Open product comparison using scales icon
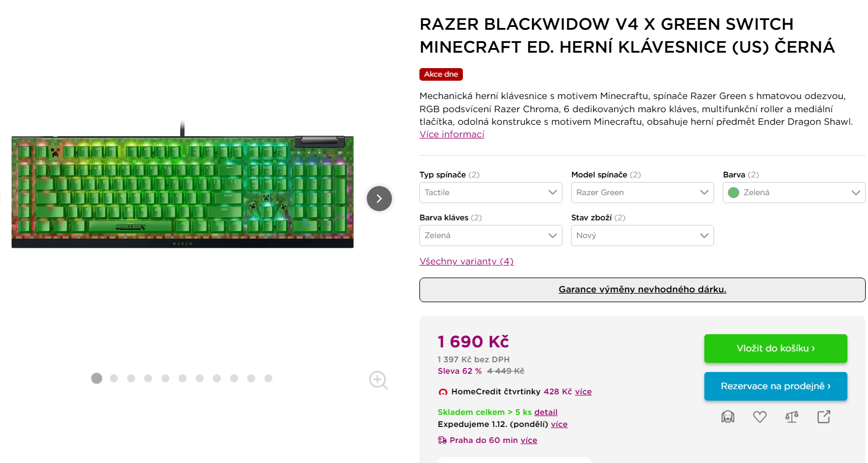The height and width of the screenshot is (463, 868). [x=791, y=417]
